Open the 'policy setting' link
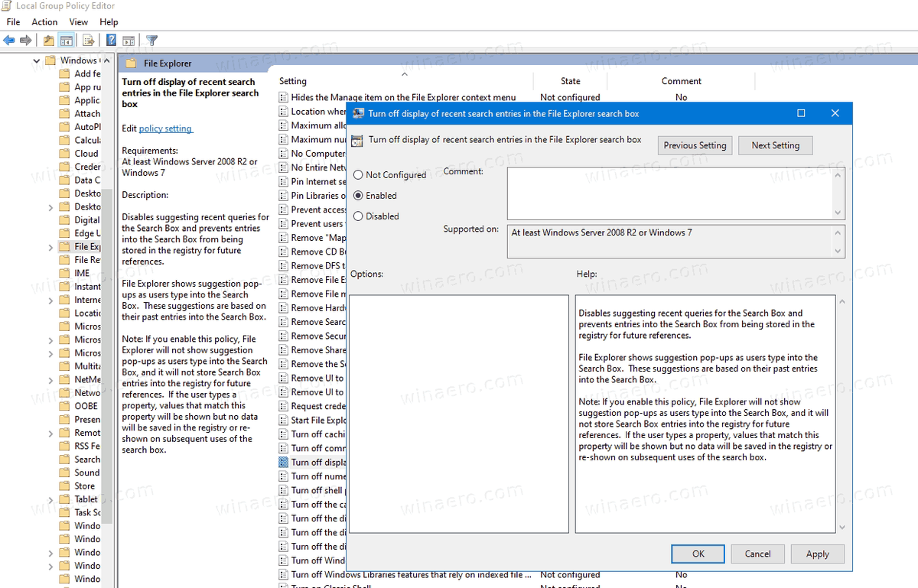The height and width of the screenshot is (588, 918). coord(165,128)
